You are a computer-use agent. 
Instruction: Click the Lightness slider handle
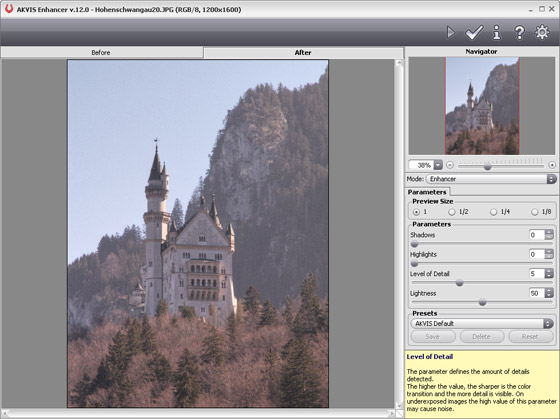482,302
